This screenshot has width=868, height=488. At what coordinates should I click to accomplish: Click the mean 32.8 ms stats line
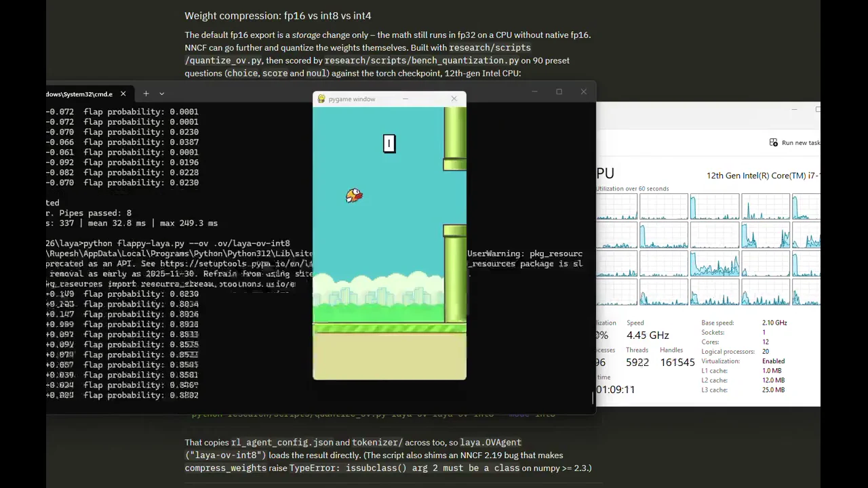[x=132, y=223]
